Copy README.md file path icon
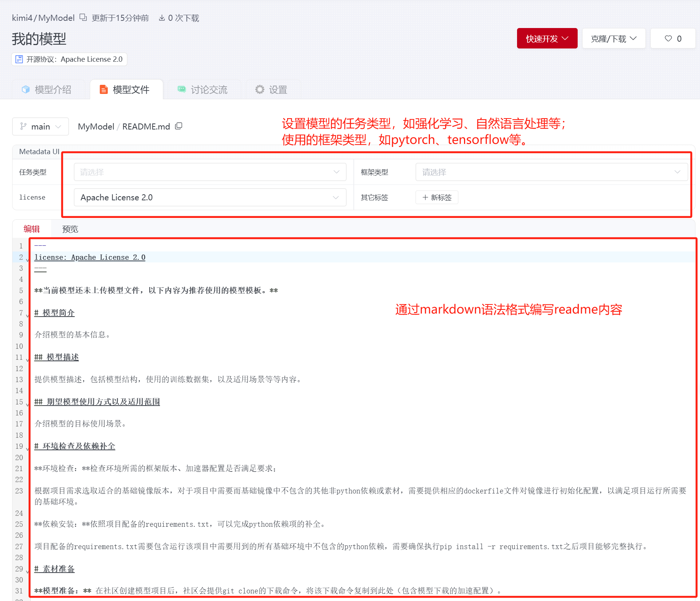Screen dimensions: 700x601 [x=179, y=126]
